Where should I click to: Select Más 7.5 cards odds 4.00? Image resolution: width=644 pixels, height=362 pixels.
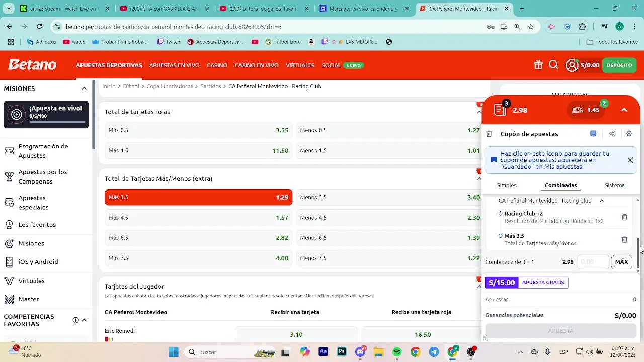coord(198,258)
